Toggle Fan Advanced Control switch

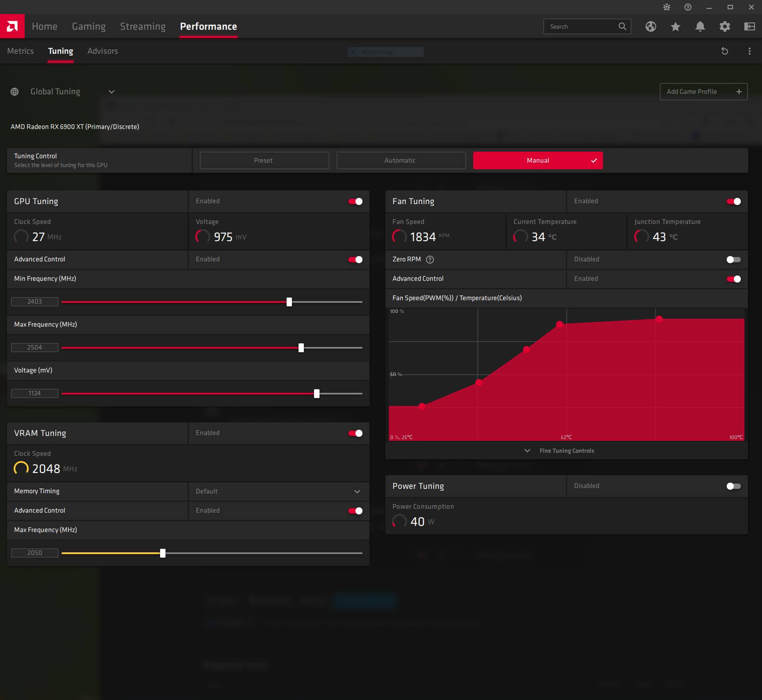(x=734, y=279)
